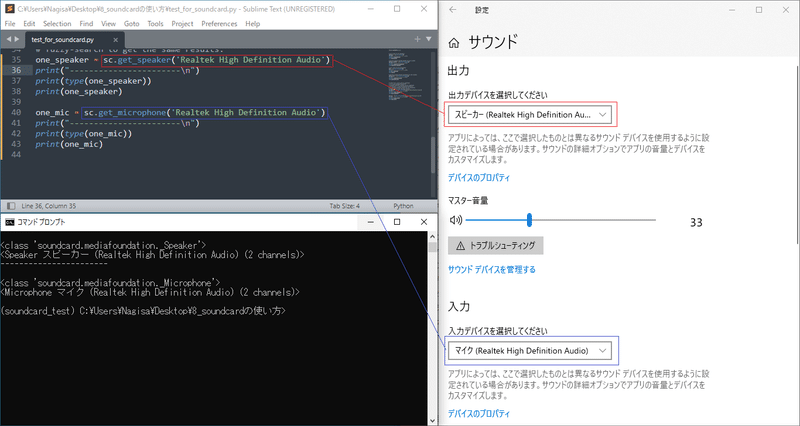Go to previous tab with left arrow
Viewport: 800px width, 426px height.
(x=9, y=39)
